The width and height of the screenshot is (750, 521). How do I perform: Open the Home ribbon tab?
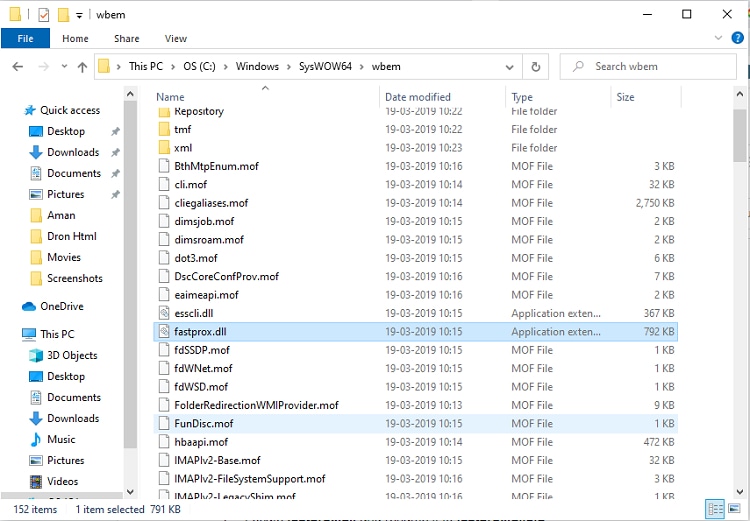(x=75, y=39)
